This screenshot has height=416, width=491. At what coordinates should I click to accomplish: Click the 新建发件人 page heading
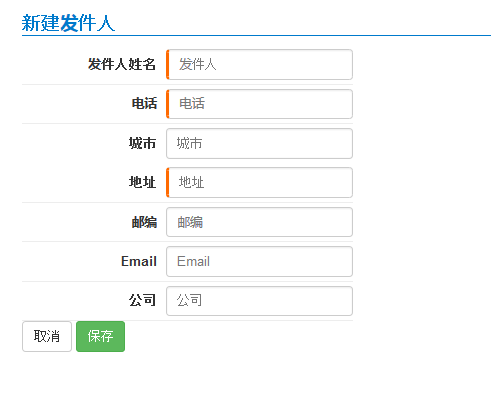(69, 23)
